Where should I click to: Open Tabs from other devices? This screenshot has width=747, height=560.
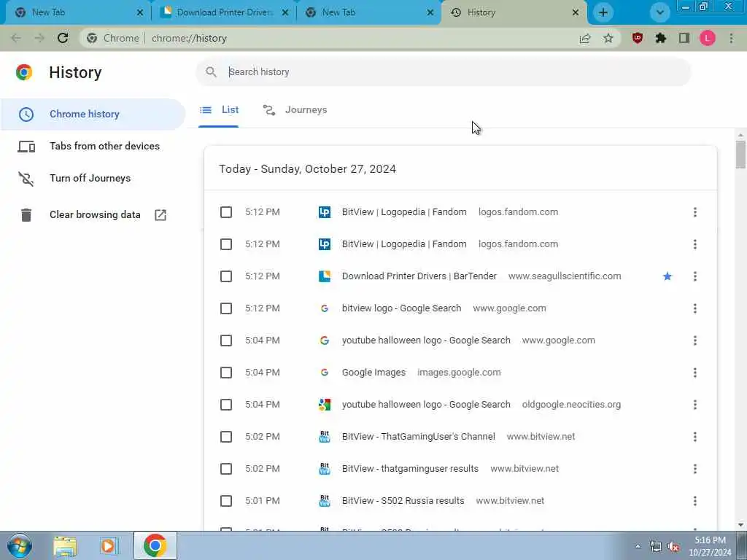tap(104, 146)
